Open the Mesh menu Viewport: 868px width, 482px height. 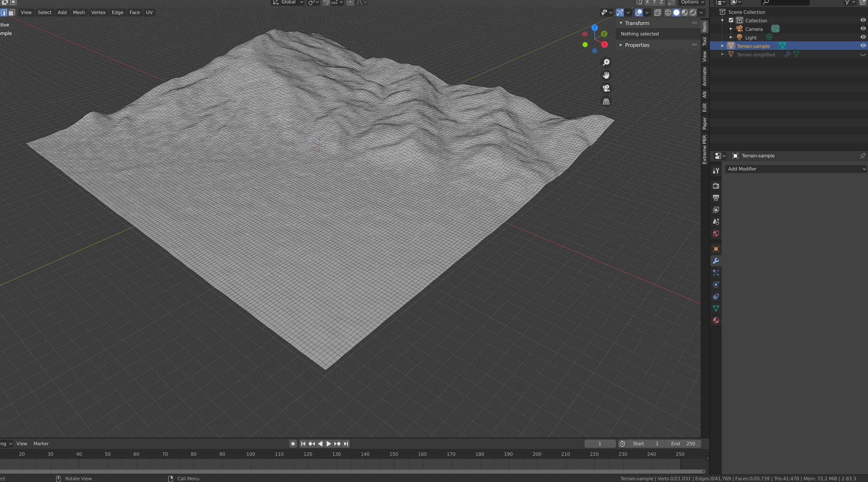[x=79, y=13]
